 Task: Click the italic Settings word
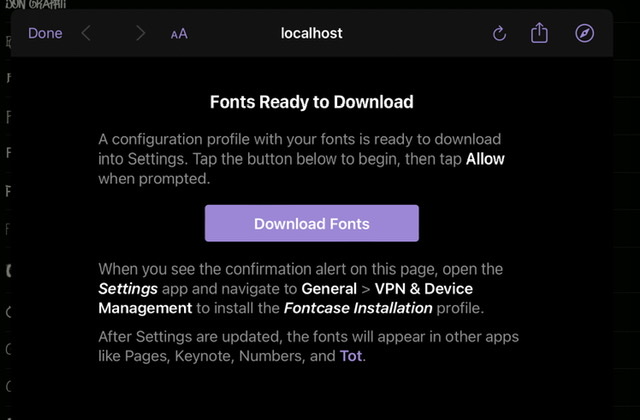click(x=128, y=289)
